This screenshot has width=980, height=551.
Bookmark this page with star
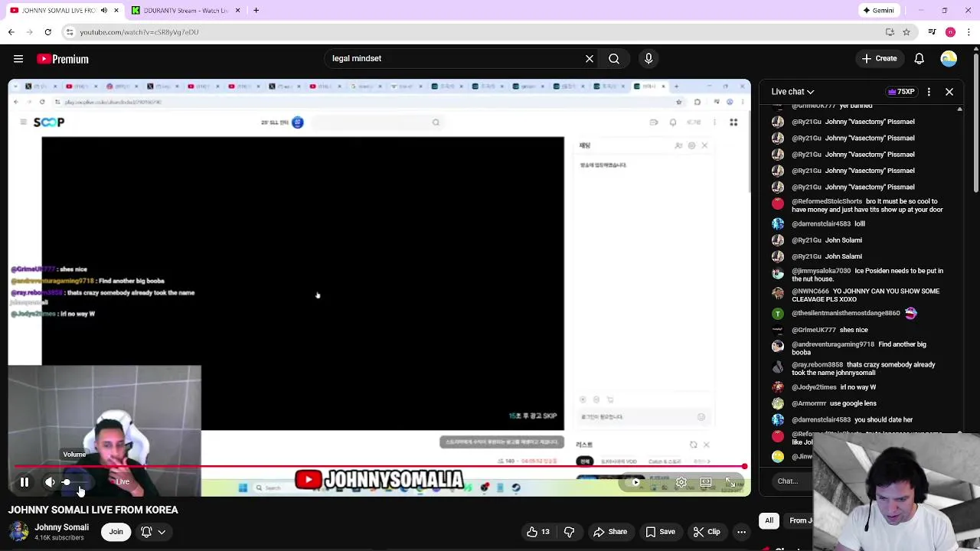[x=906, y=32]
